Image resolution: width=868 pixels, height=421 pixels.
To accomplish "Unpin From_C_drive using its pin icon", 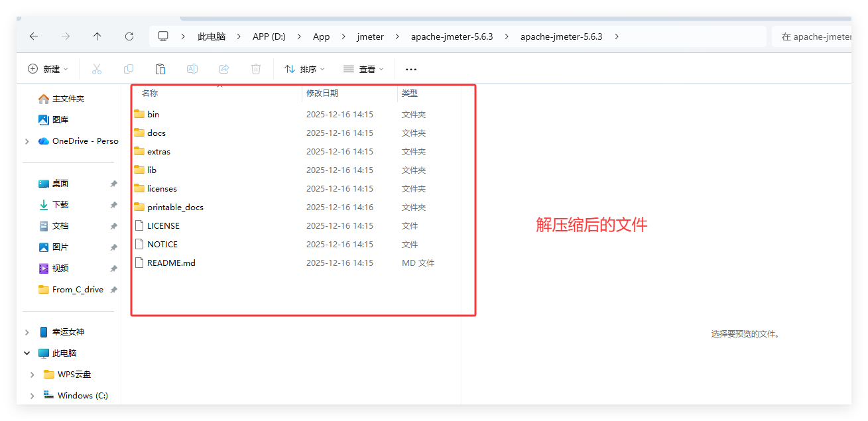I will [113, 290].
